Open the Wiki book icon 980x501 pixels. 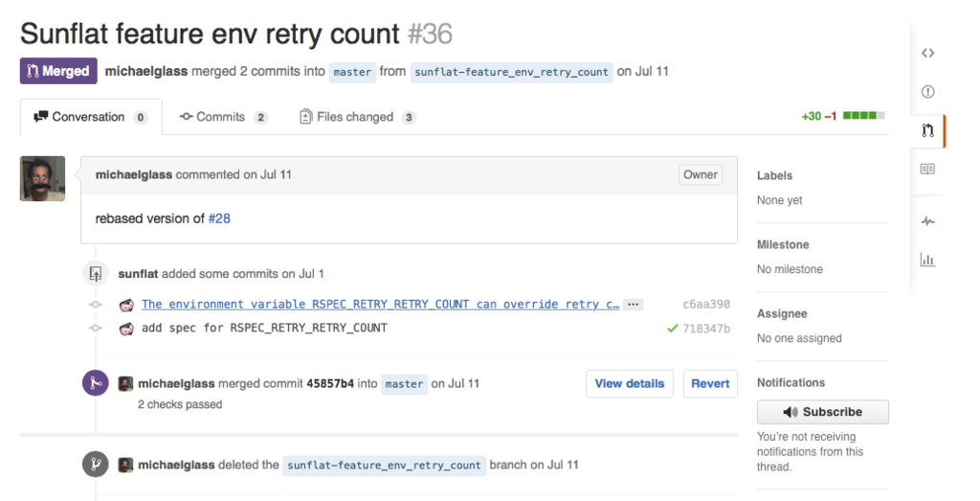(x=927, y=169)
